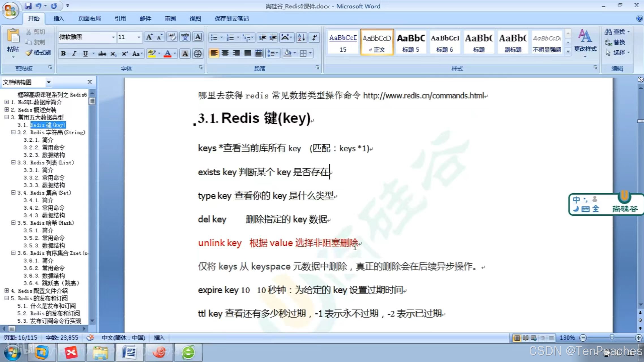Screen dimensions: 644x362
Task: Click the superscript icon
Action: tap(125, 53)
